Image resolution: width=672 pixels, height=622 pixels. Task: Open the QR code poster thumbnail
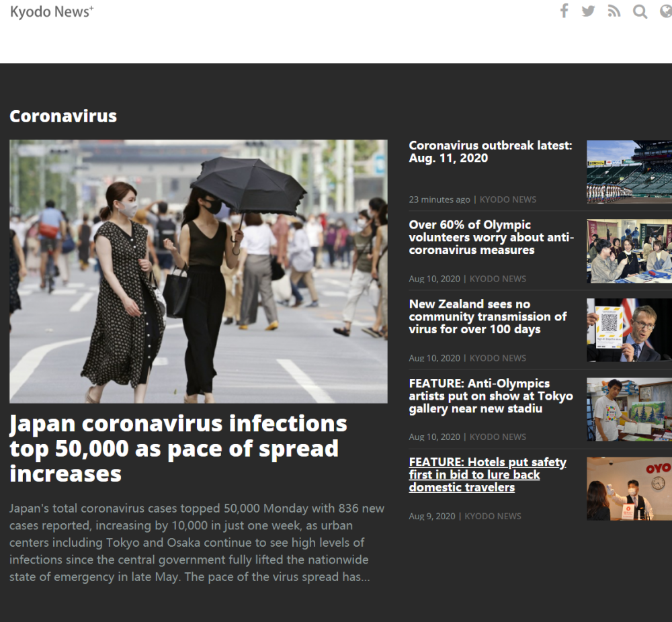629,330
